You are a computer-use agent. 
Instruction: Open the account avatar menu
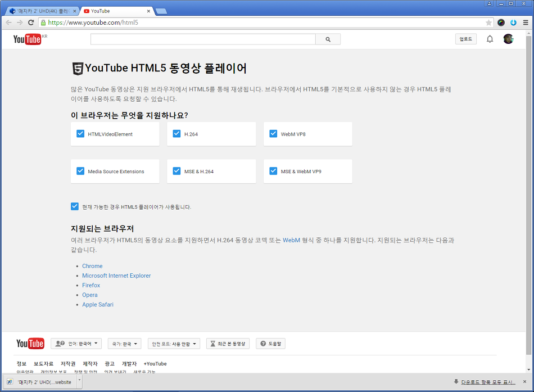click(x=508, y=39)
